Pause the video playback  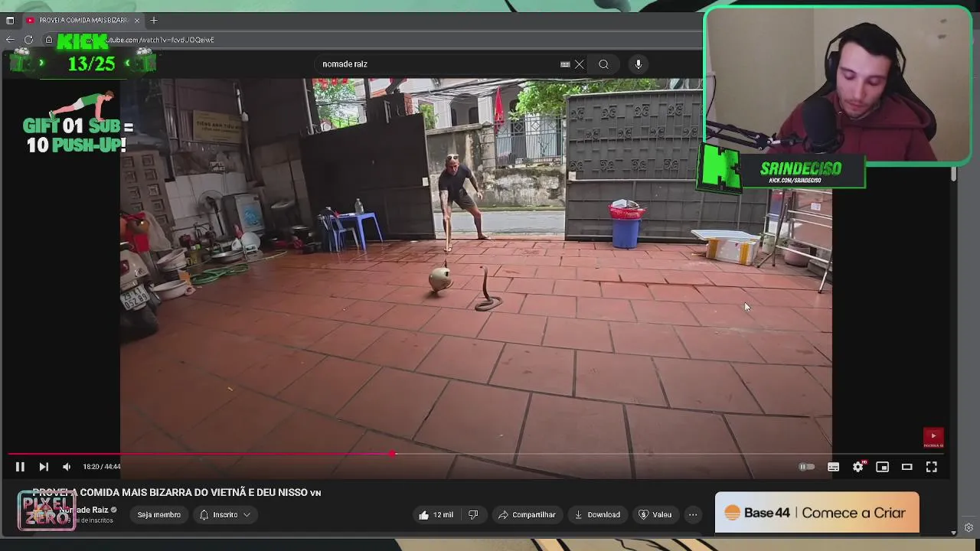20,467
